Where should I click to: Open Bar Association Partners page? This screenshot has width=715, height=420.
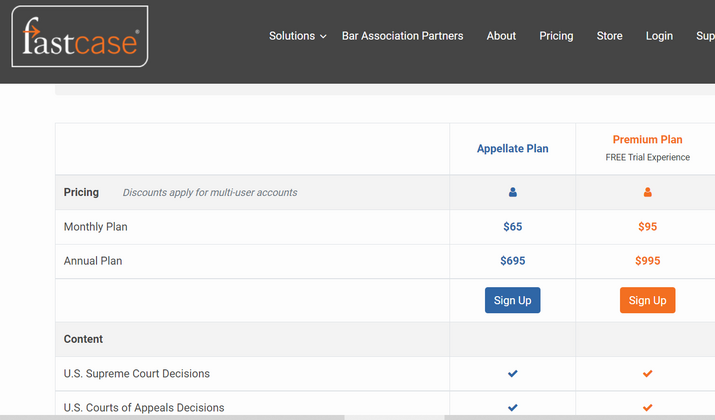[402, 36]
